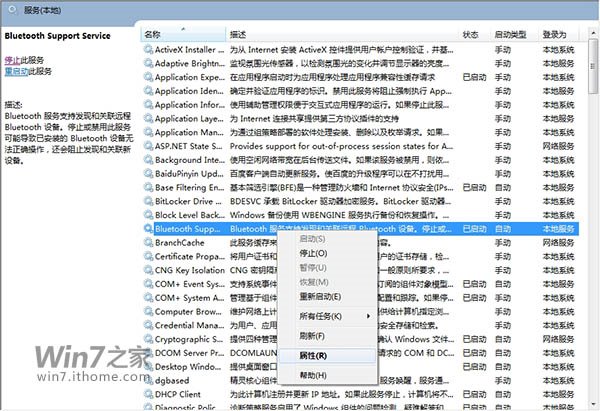The image size is (600, 411).
Task: Click the Cryptographic Services gear icon
Action: (x=148, y=339)
